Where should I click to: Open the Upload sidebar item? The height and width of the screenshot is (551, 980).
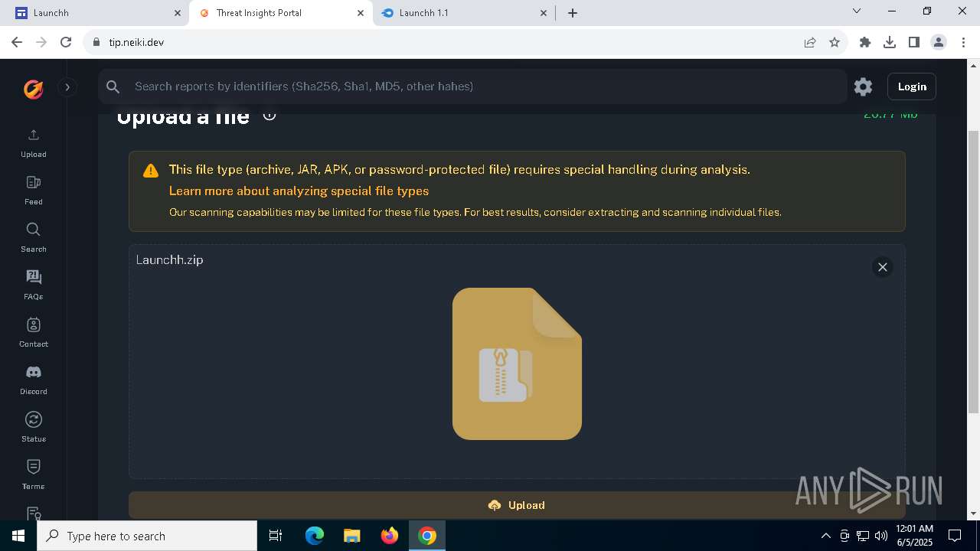(x=33, y=143)
